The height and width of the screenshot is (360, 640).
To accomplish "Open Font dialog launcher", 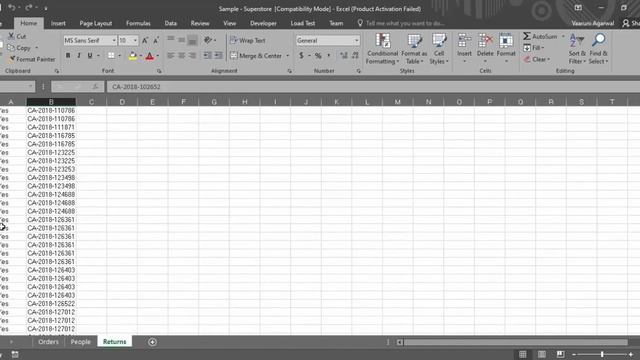I will tap(159, 71).
